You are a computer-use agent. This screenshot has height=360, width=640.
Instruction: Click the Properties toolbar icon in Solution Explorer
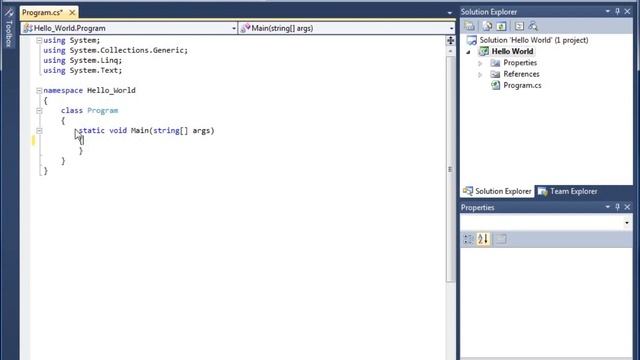(469, 26)
